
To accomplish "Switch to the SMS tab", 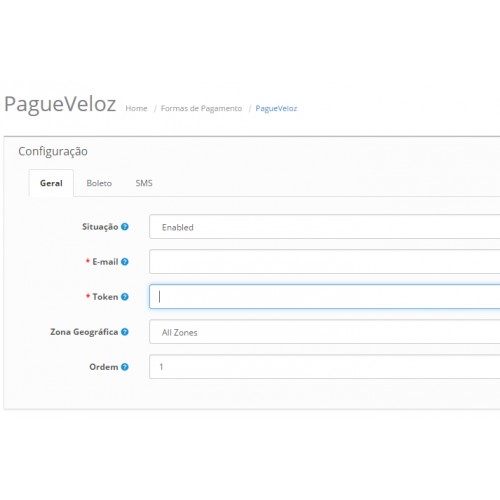I will [144, 183].
